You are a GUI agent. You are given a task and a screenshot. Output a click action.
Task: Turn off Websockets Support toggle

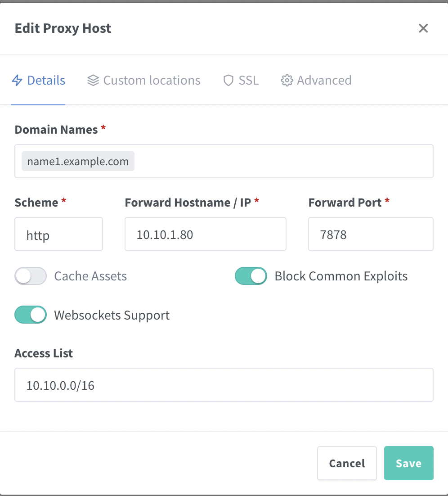click(x=31, y=315)
